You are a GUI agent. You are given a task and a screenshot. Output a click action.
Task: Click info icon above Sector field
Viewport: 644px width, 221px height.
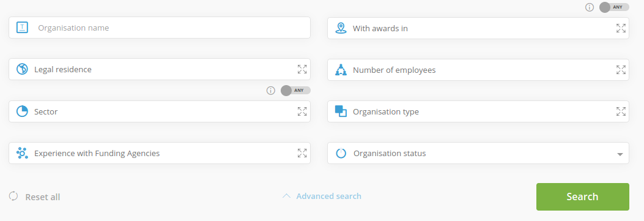(271, 91)
